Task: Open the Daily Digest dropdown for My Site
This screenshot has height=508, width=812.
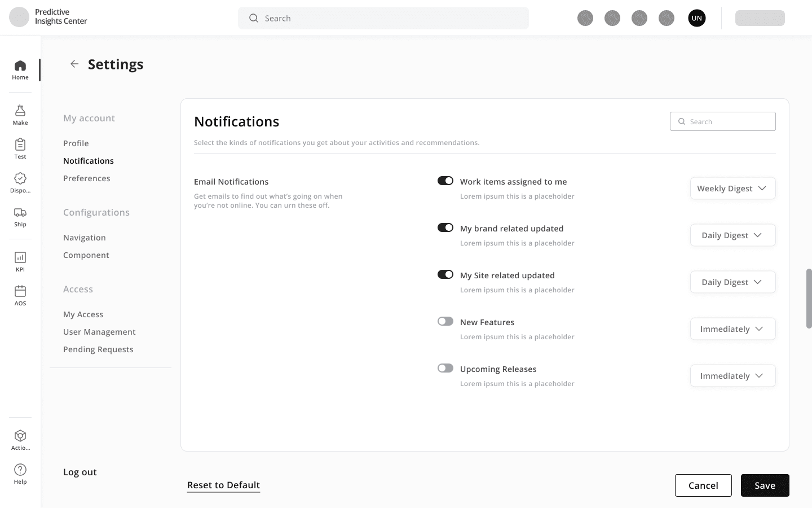Action: tap(732, 282)
